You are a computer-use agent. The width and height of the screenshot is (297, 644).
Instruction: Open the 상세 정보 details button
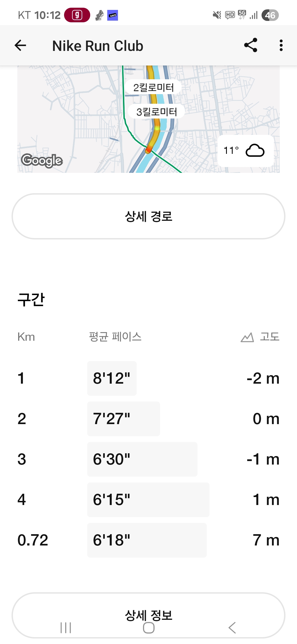tap(148, 615)
